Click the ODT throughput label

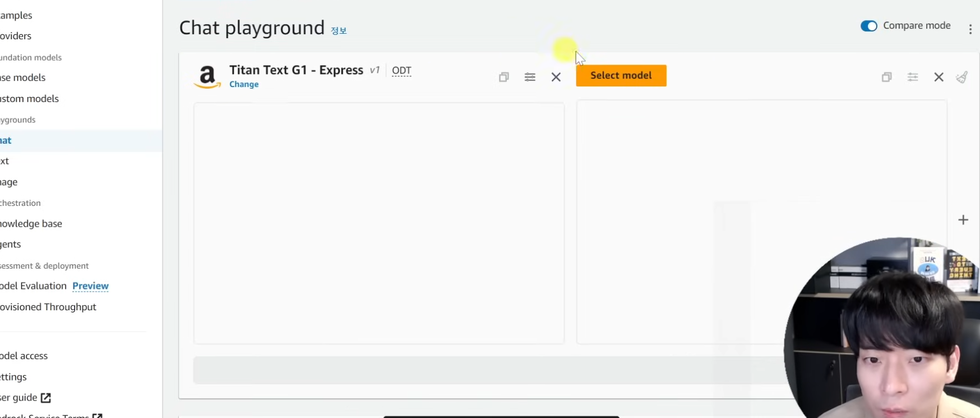coord(401,71)
